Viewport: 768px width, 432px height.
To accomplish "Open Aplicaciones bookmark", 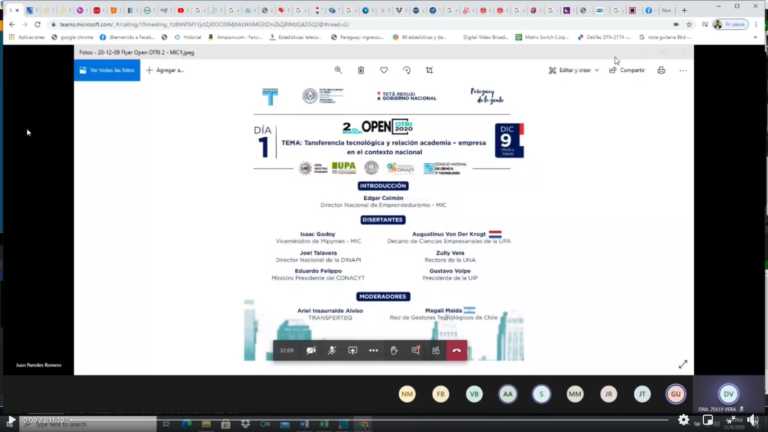I will pos(27,37).
